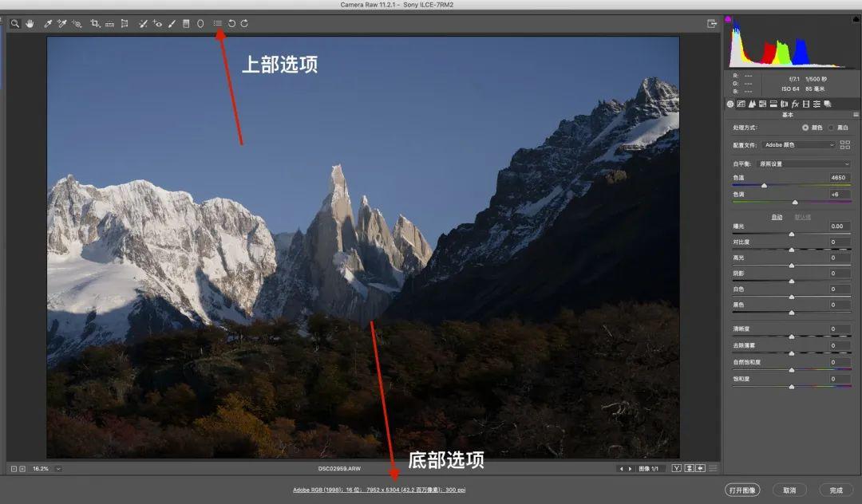Click the next image arrow near 图像 1/1
Image resolution: width=862 pixels, height=504 pixels.
click(x=630, y=469)
